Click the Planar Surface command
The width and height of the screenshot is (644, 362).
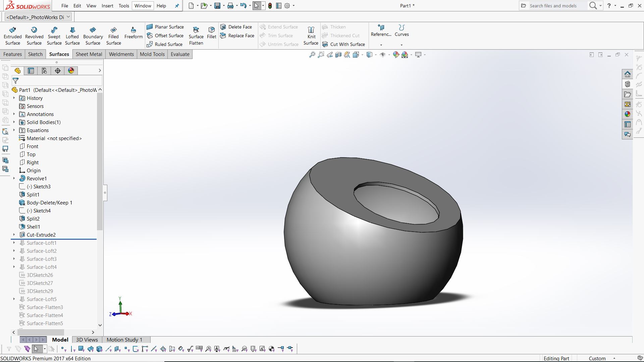pos(165,27)
